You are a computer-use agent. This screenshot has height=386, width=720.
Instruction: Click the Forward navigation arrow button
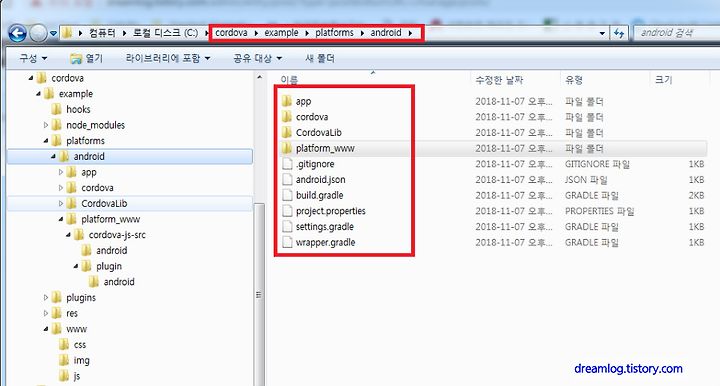pos(38,33)
